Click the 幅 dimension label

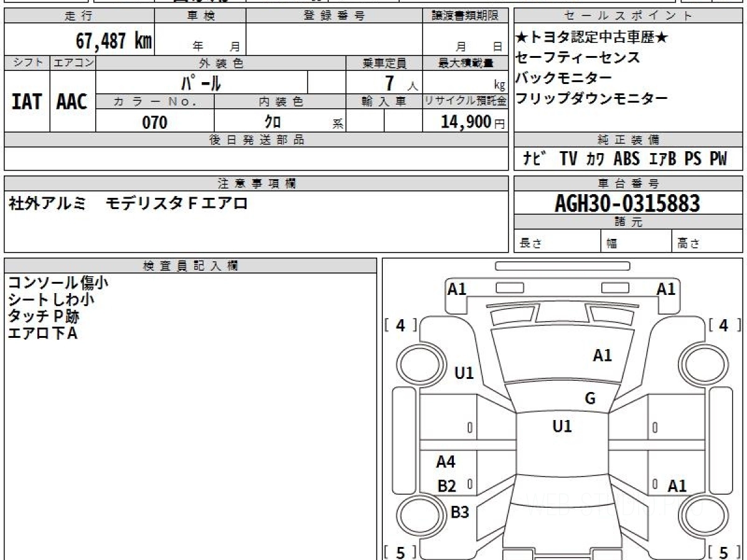[612, 243]
